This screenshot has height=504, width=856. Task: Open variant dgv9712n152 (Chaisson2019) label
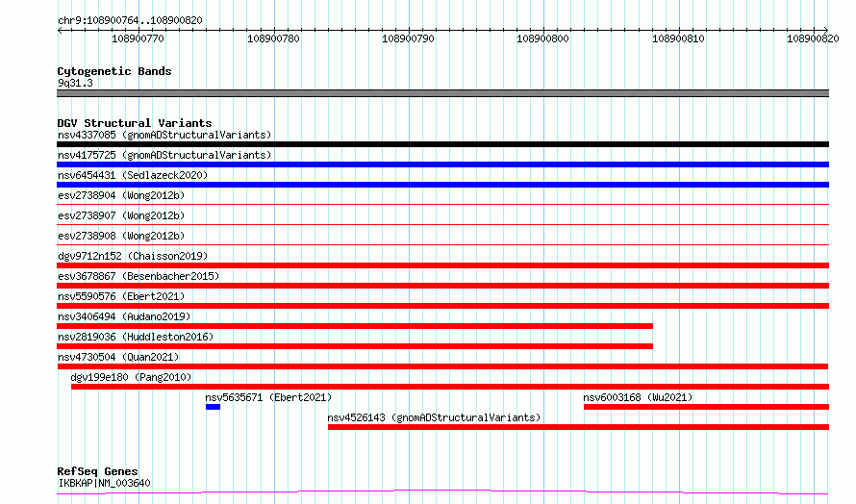point(133,256)
